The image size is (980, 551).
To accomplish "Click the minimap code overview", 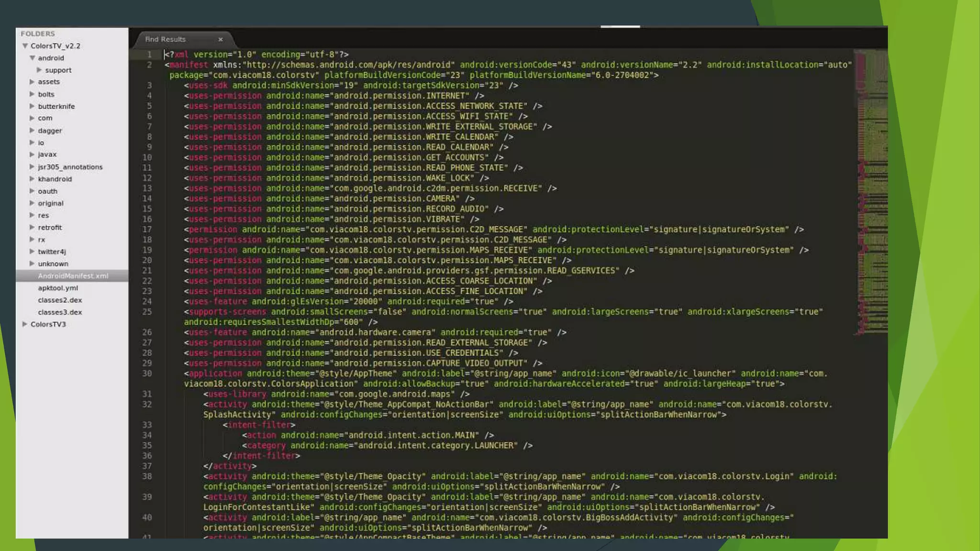I will coord(871,191).
